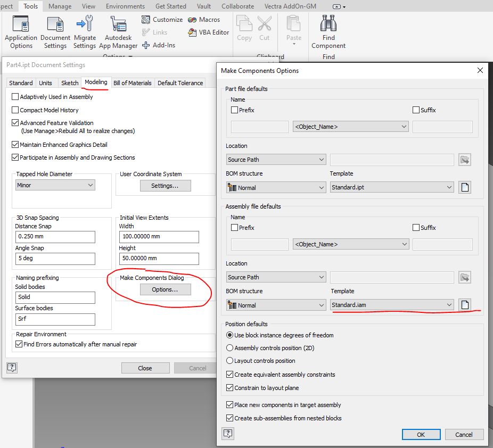Image resolution: width=493 pixels, height=448 pixels.
Task: Open Autodesk App Manager
Action: point(118,32)
